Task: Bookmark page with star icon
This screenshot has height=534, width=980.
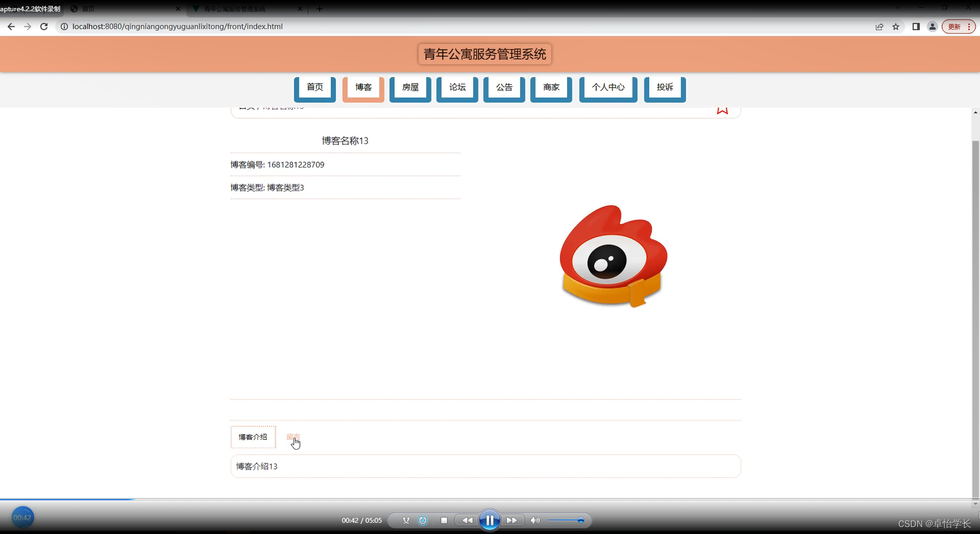Action: 896,27
